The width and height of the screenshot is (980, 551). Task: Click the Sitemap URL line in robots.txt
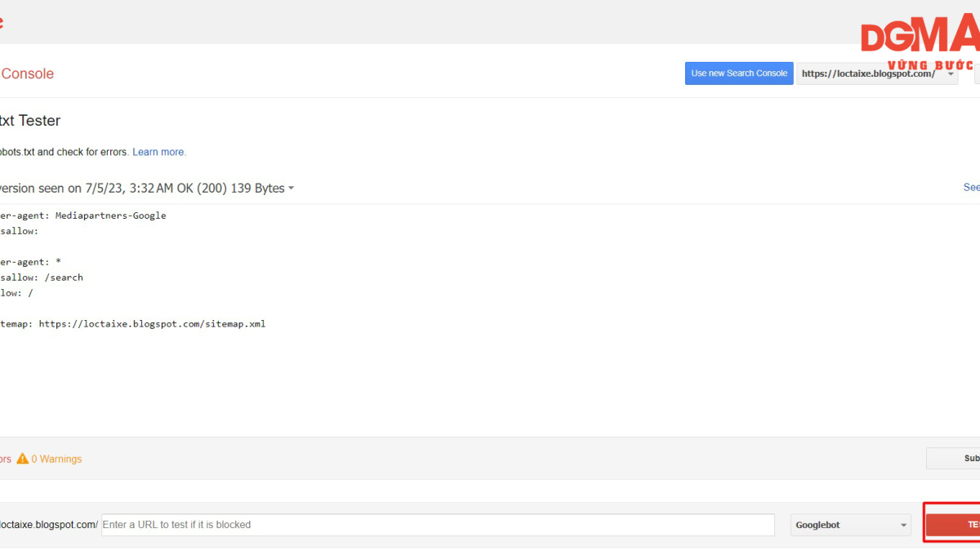coord(132,324)
